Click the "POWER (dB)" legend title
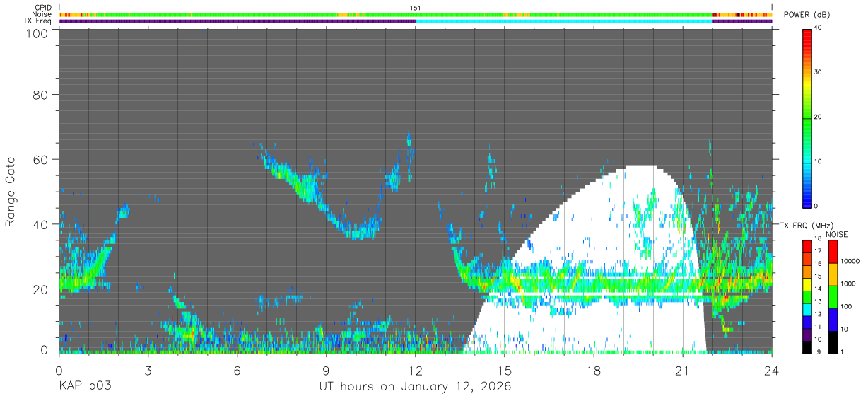 pyautogui.click(x=808, y=15)
